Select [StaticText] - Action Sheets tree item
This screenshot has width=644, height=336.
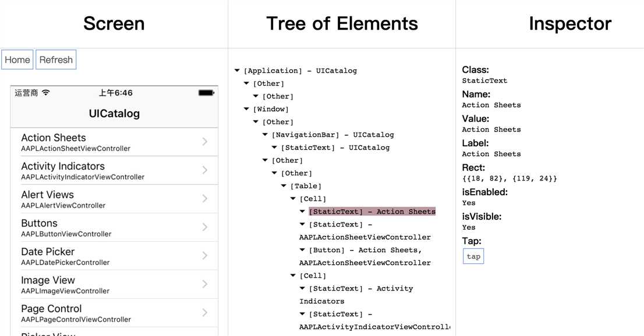[x=372, y=211]
